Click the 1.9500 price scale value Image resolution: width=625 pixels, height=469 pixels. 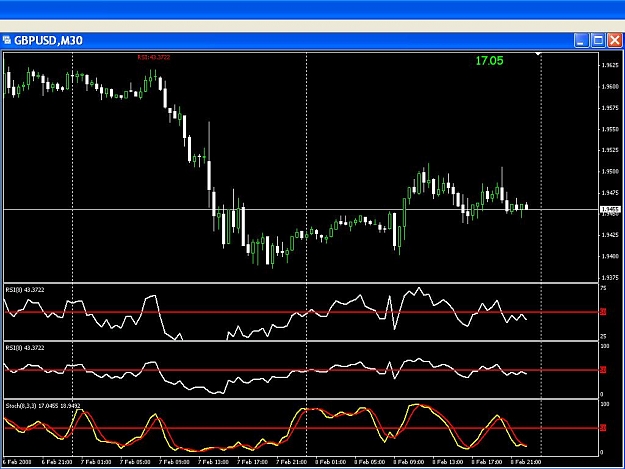pyautogui.click(x=611, y=172)
